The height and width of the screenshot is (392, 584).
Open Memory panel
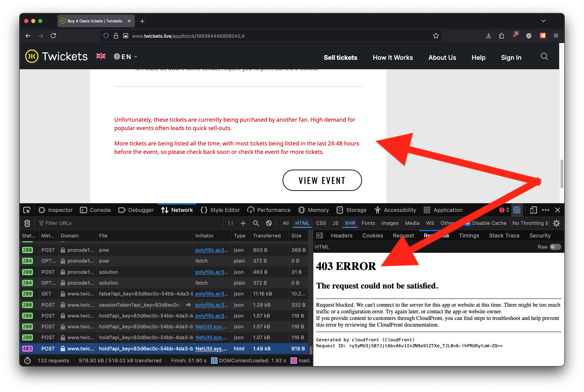[x=313, y=210]
